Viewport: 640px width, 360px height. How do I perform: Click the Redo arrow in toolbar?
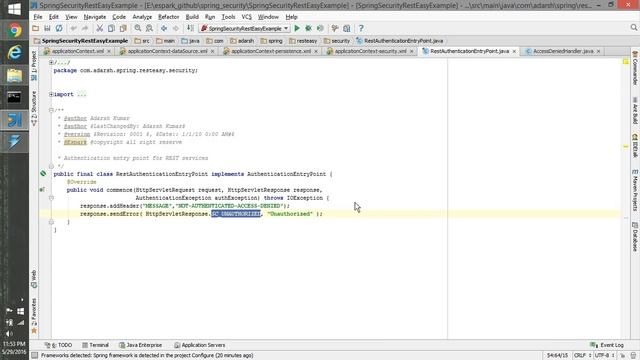click(85, 28)
